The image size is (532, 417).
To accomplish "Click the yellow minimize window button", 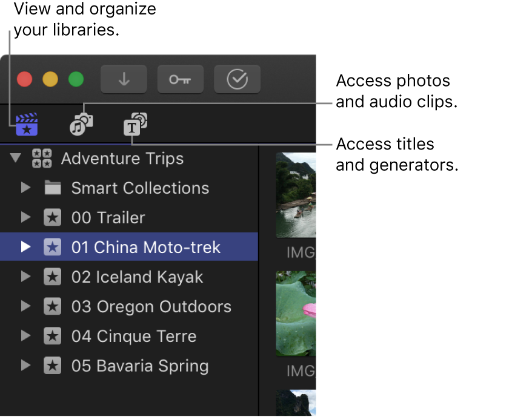I will [50, 79].
